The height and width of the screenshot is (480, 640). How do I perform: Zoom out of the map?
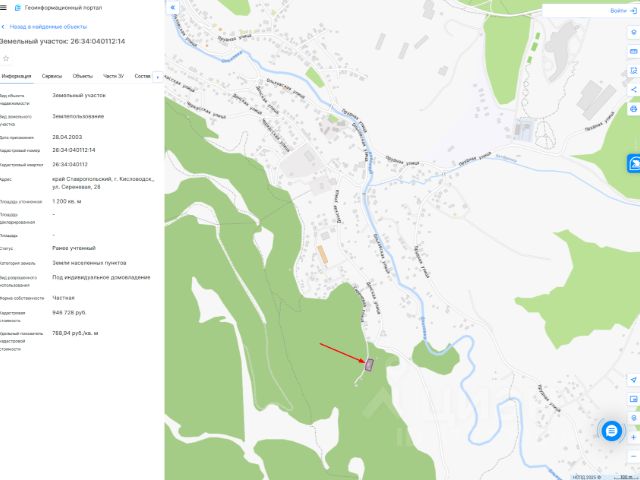(x=633, y=456)
